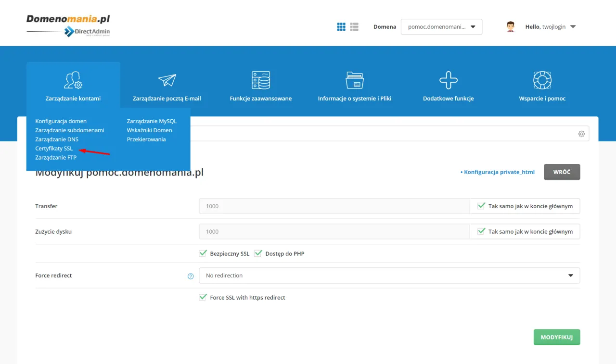Click the MODYFIKUJ button
Viewport: 616px width, 364px height.
556,337
